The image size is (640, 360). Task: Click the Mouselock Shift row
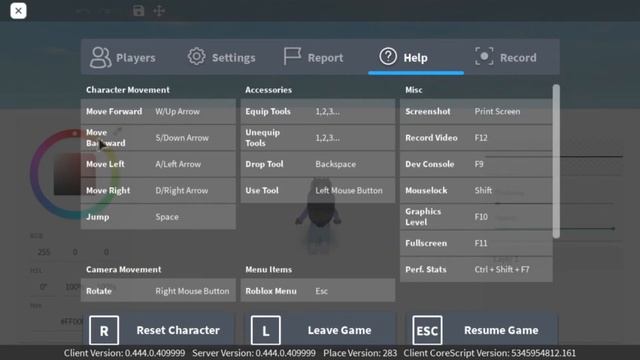tap(476, 191)
